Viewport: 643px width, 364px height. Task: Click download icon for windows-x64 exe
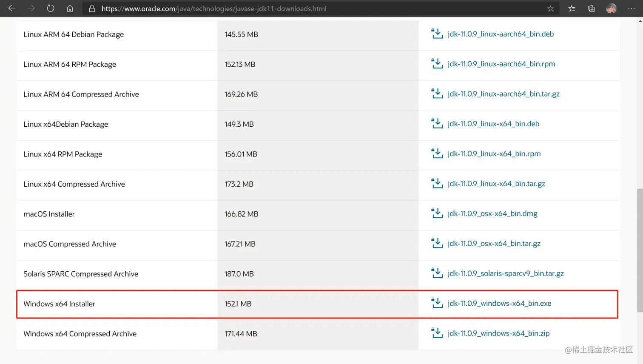(437, 303)
